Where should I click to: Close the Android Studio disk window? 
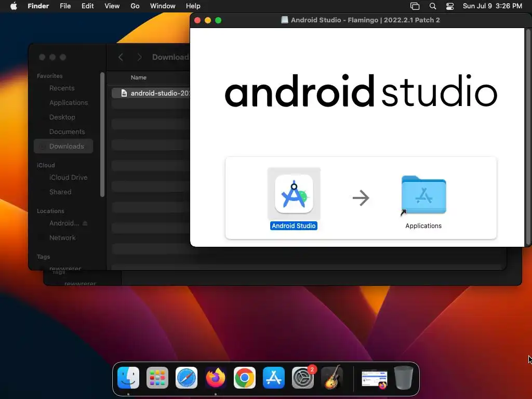click(197, 20)
